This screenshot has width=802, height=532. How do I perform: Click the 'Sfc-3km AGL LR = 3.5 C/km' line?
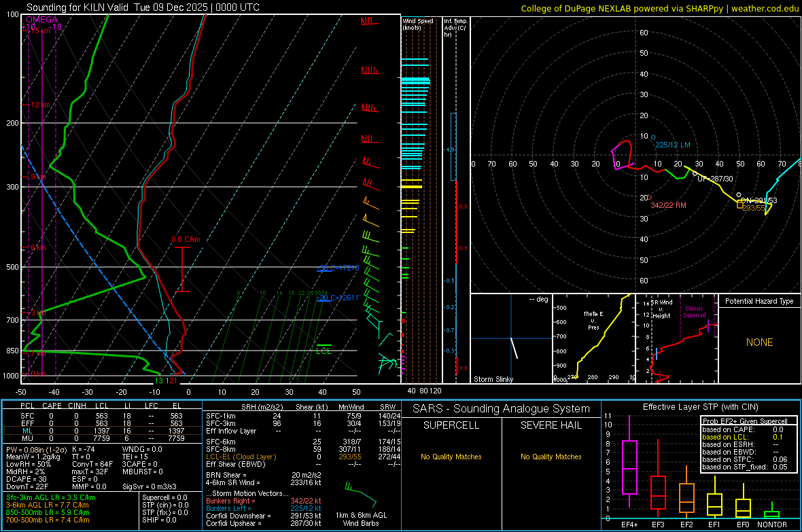pyautogui.click(x=51, y=497)
